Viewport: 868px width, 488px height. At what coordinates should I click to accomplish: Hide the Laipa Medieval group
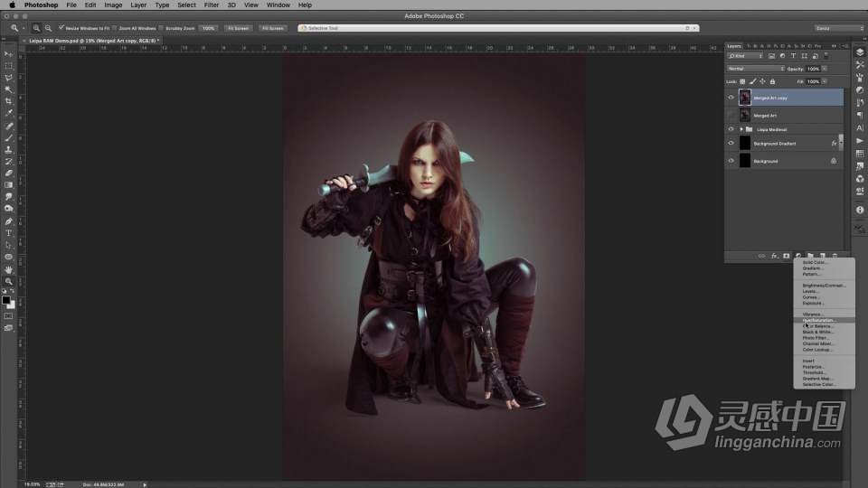tap(731, 129)
